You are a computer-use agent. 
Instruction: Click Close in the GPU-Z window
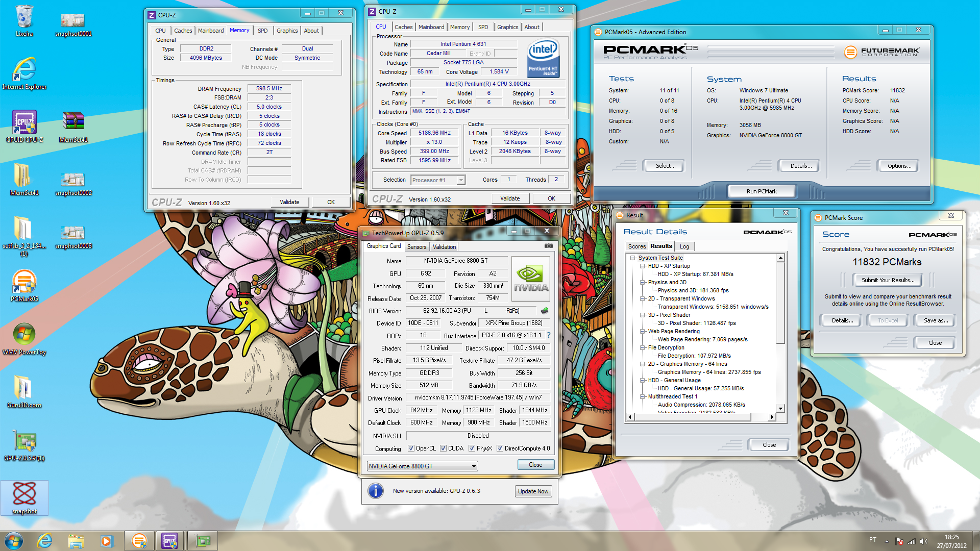(x=535, y=465)
